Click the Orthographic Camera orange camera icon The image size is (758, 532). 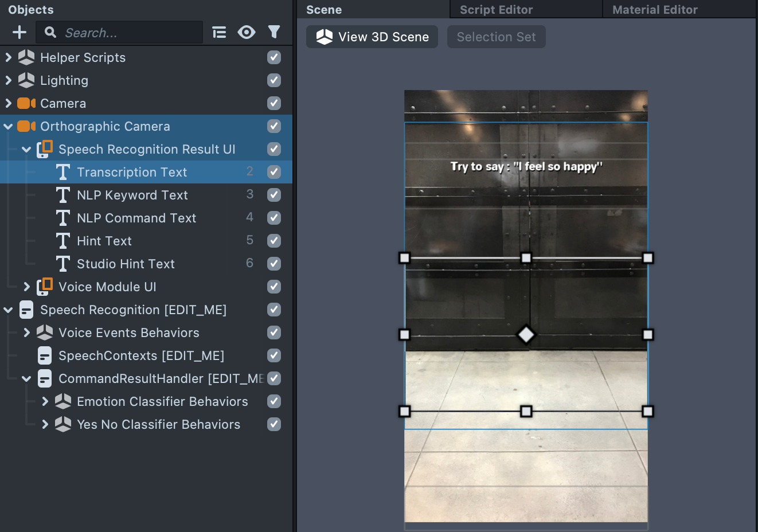(x=26, y=126)
